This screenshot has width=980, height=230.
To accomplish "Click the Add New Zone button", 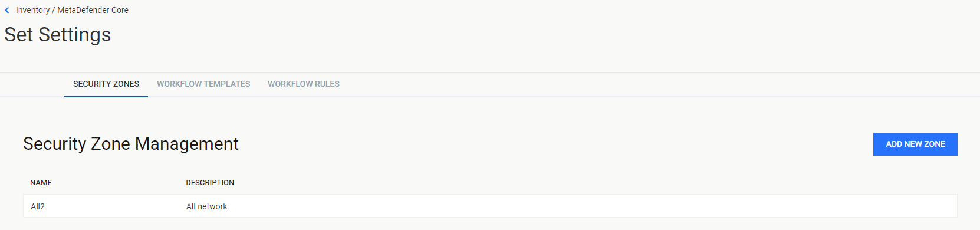I will tap(915, 144).
